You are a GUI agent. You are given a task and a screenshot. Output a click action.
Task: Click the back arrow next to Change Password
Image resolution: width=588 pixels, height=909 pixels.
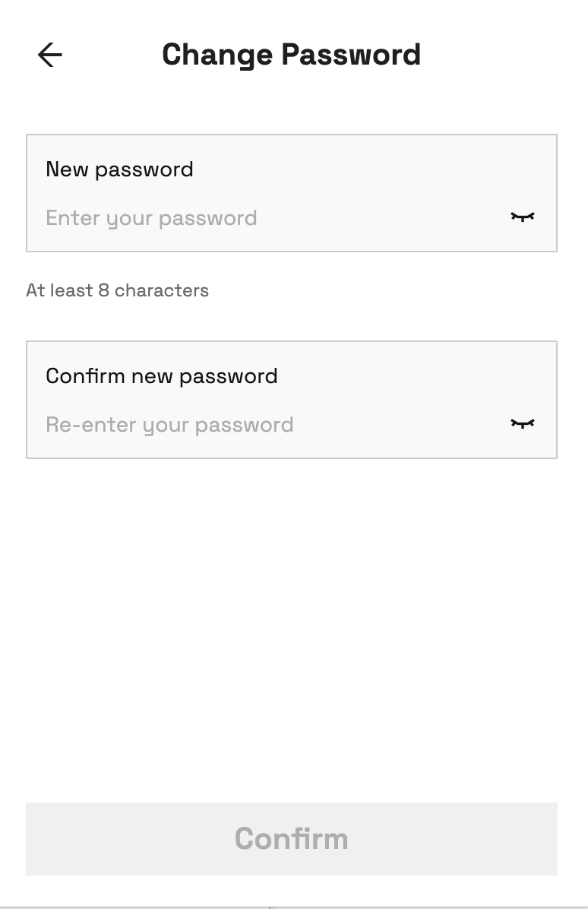50,55
